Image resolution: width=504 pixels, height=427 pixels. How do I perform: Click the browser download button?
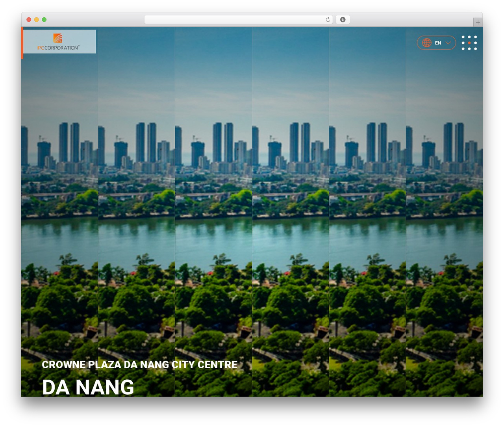[343, 20]
